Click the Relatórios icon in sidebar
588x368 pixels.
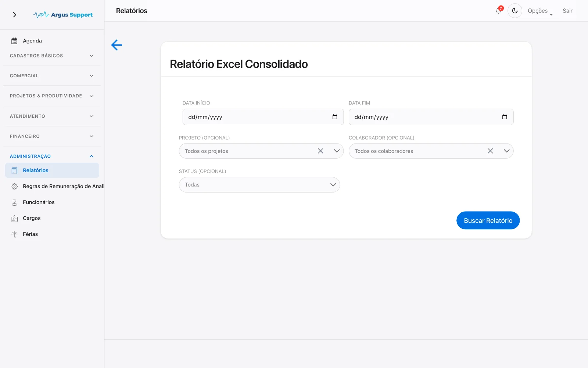coord(14,170)
